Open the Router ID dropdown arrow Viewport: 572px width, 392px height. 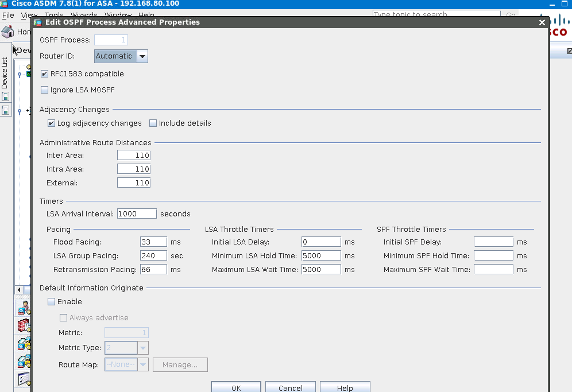point(142,56)
